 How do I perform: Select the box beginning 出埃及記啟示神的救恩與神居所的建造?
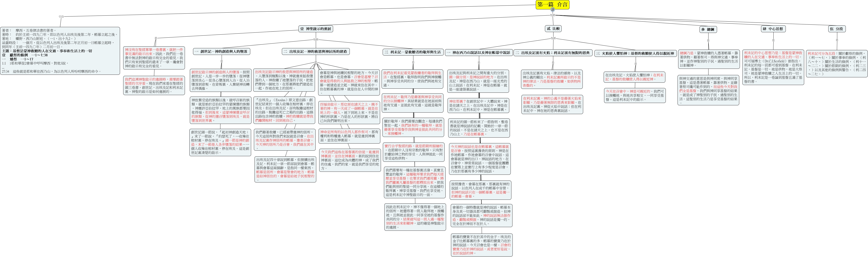tap(284, 80)
